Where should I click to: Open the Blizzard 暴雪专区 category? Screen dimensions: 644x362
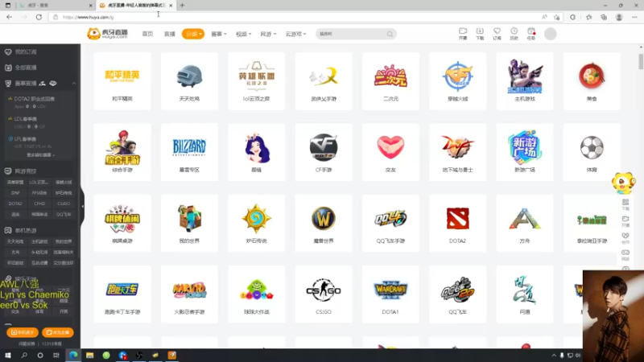[x=189, y=152]
